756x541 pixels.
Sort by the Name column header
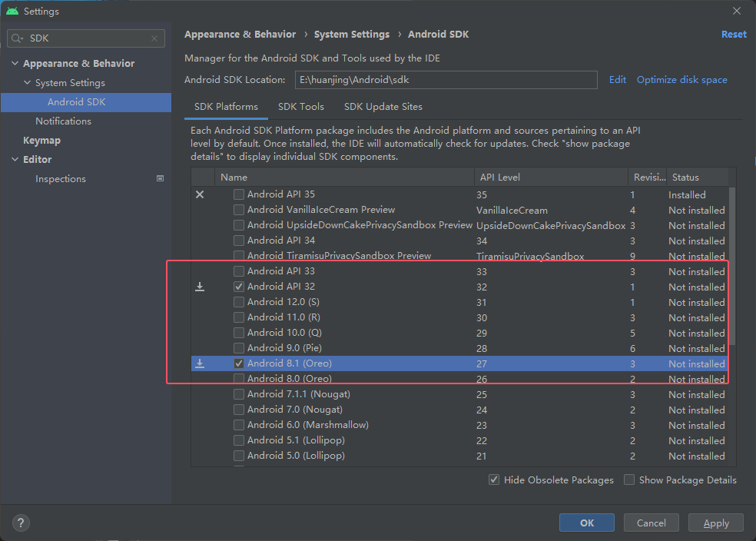(345, 177)
